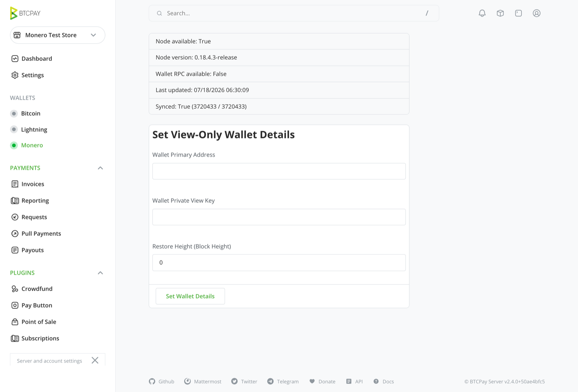Image resolution: width=578 pixels, height=392 pixels.
Task: Open the Telegram footer link
Action: click(x=283, y=382)
